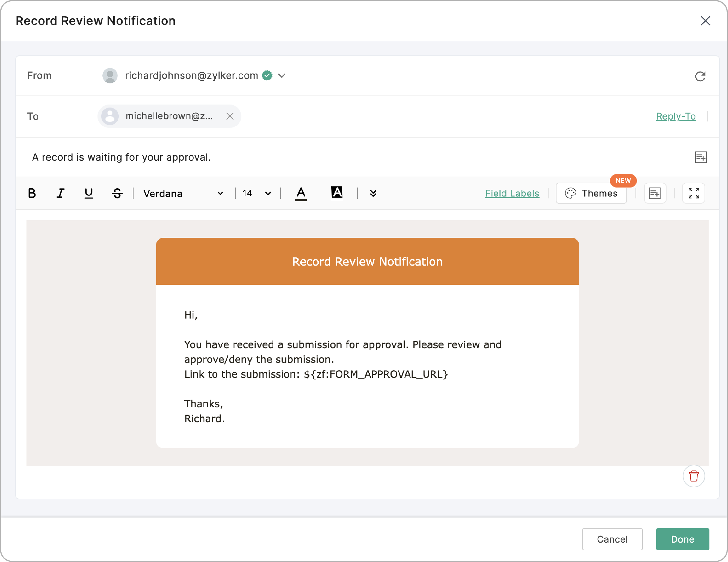The image size is (728, 562).
Task: Open the font size 14 dropdown
Action: coord(256,194)
